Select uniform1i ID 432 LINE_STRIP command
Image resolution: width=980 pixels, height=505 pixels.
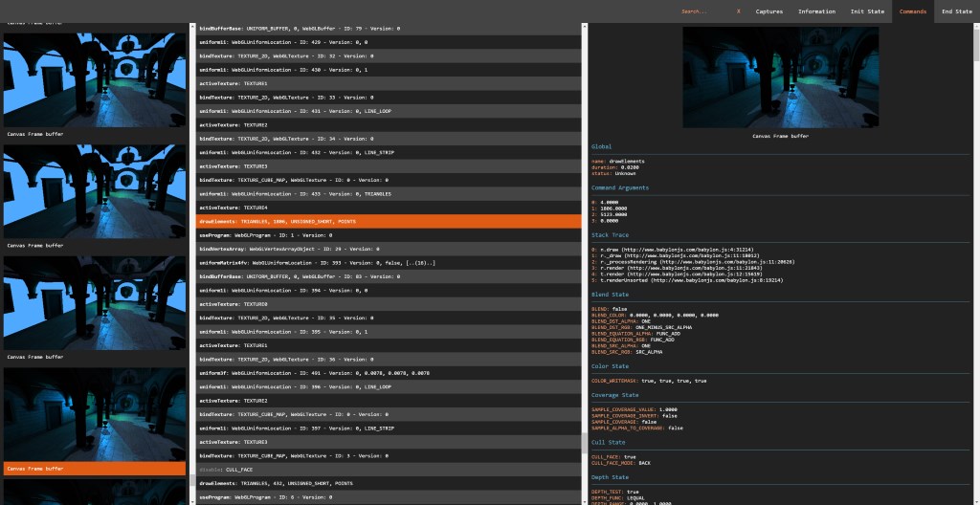389,152
